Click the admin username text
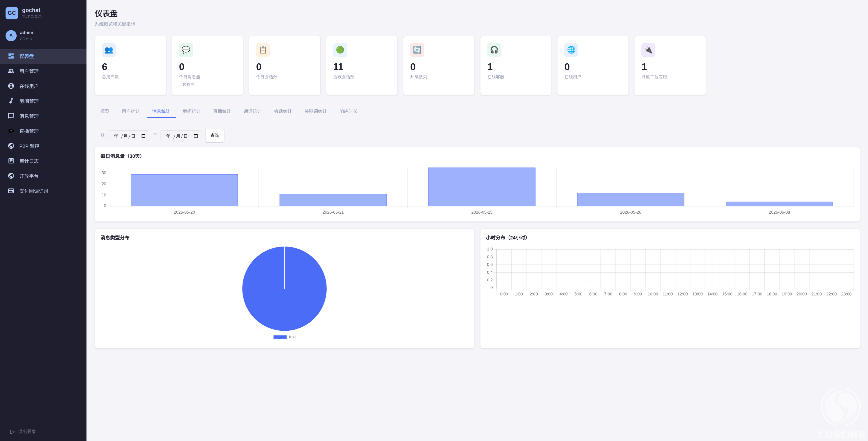The image size is (868, 441). 27,33
